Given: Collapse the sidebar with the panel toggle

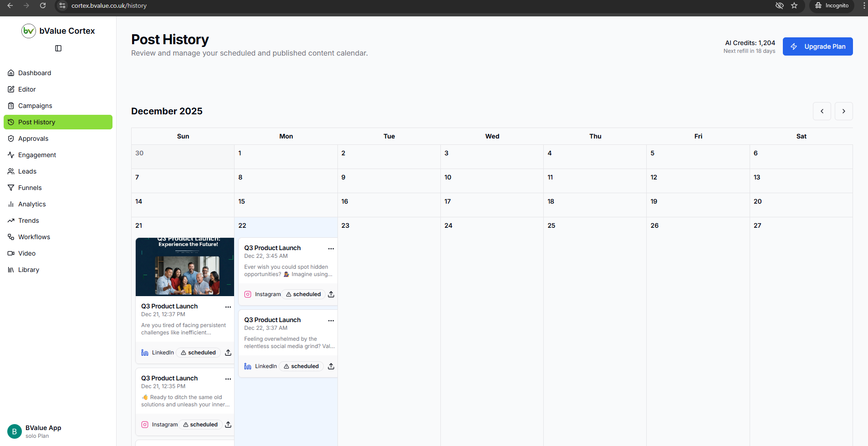Looking at the screenshot, I should [x=58, y=48].
